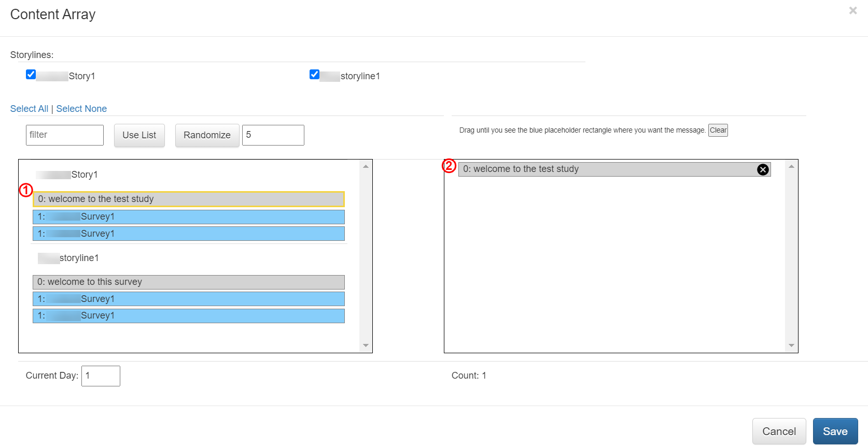
Task: Focus the filter text field
Action: (x=65, y=135)
